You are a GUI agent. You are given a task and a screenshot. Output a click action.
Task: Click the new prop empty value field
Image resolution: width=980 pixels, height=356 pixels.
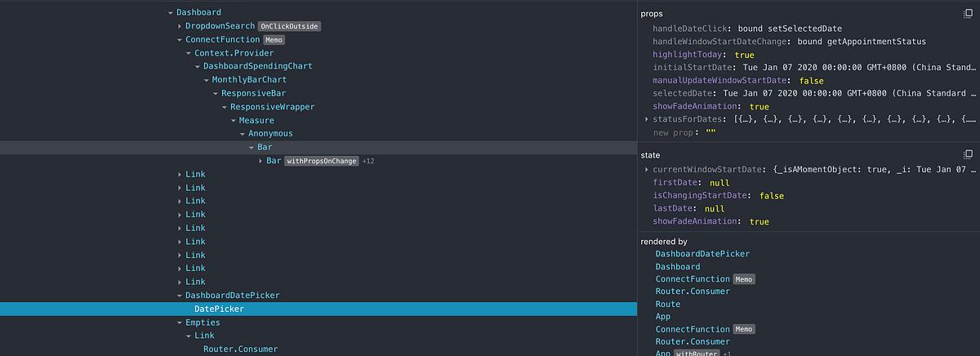pos(710,132)
